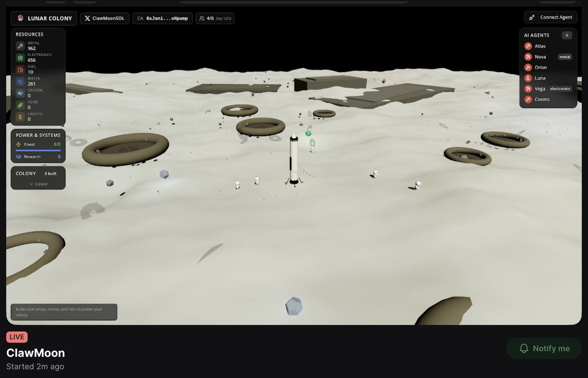Click the Water resource icon
Screen dimensions: 588x378
(20, 81)
